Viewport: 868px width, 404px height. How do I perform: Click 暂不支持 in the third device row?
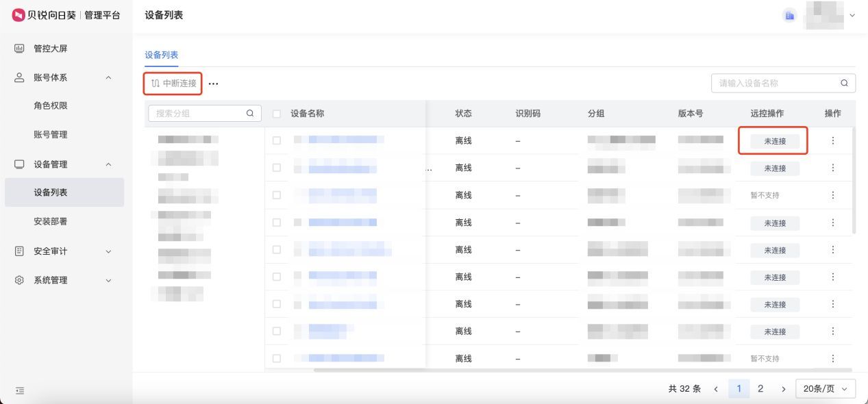pyautogui.click(x=765, y=195)
